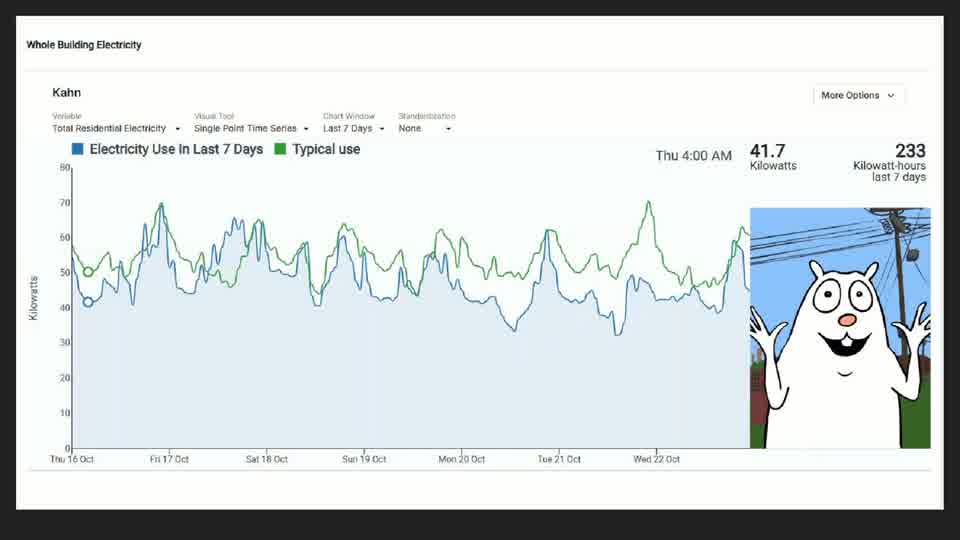The image size is (960, 540).
Task: Click the Fri 17 Oct axis label
Action: (x=169, y=459)
